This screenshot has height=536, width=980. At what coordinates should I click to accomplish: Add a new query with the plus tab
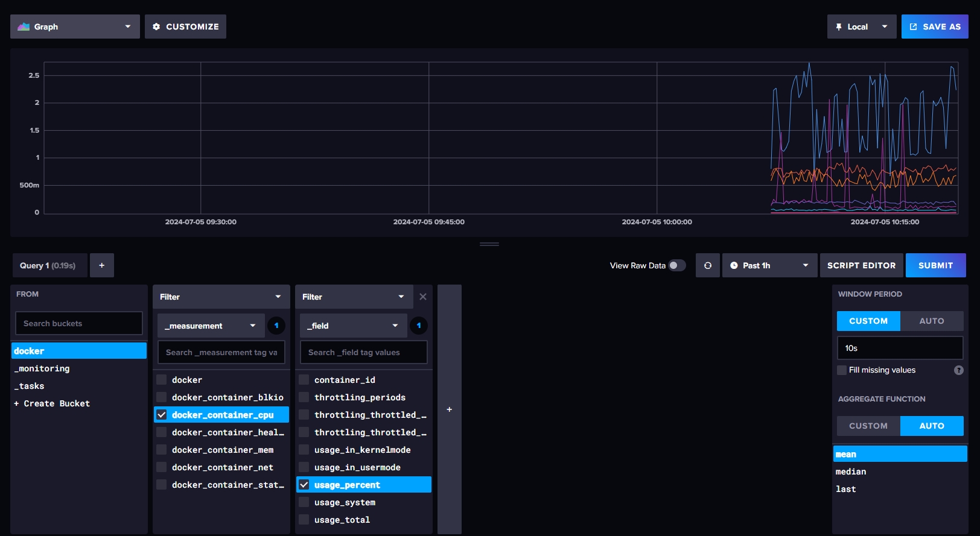coord(102,265)
